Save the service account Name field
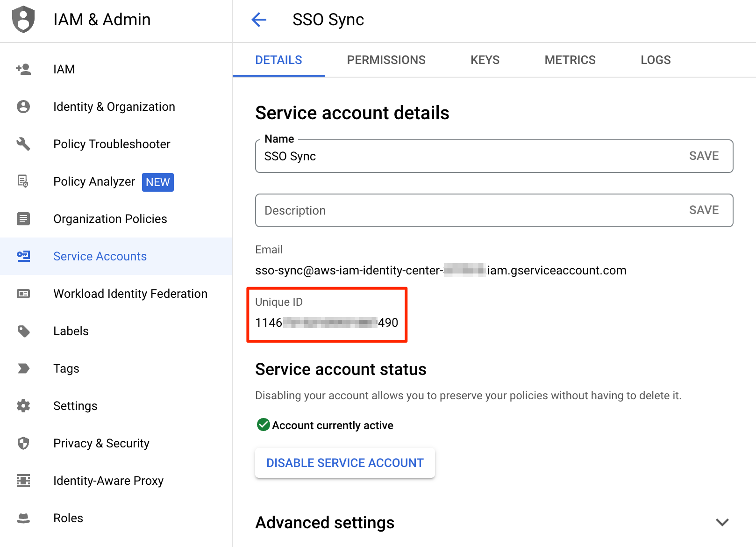The height and width of the screenshot is (547, 756). [x=704, y=156]
